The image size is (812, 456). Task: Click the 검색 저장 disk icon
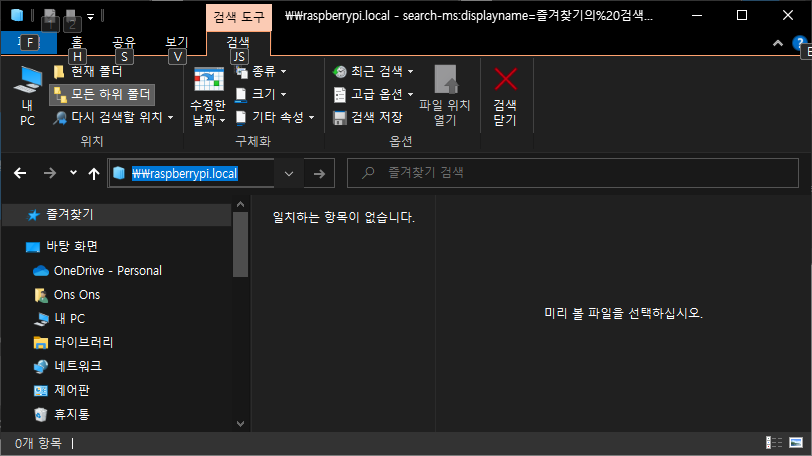pos(340,117)
